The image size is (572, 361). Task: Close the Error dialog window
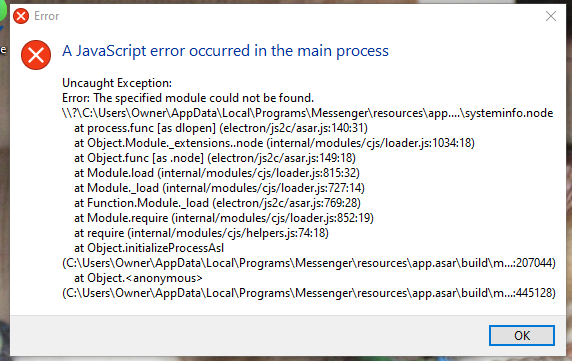pyautogui.click(x=550, y=16)
